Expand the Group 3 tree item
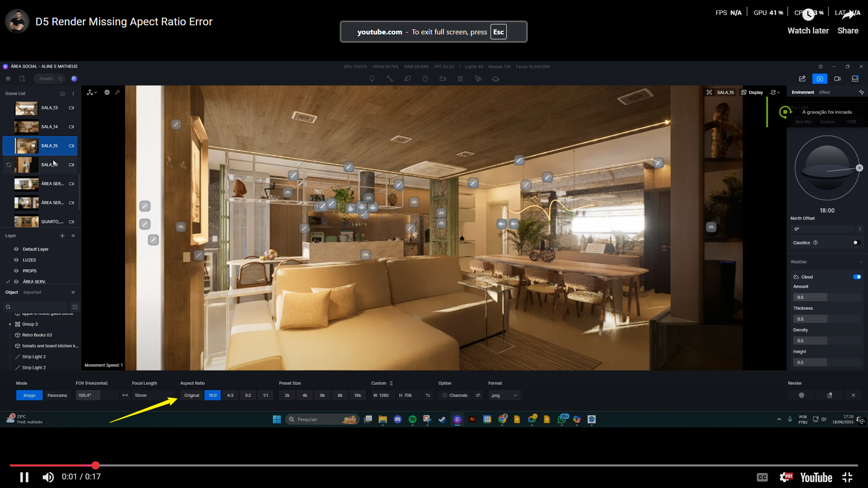This screenshot has height=488, width=868. (10, 324)
